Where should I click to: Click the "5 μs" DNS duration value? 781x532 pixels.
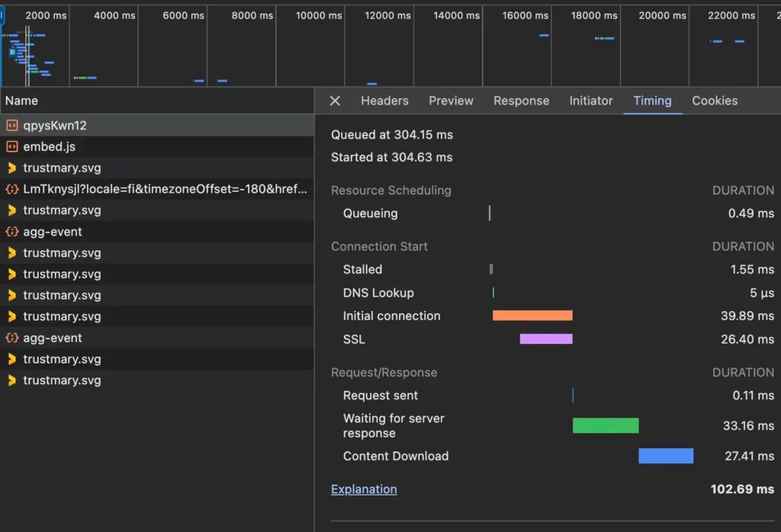point(762,293)
